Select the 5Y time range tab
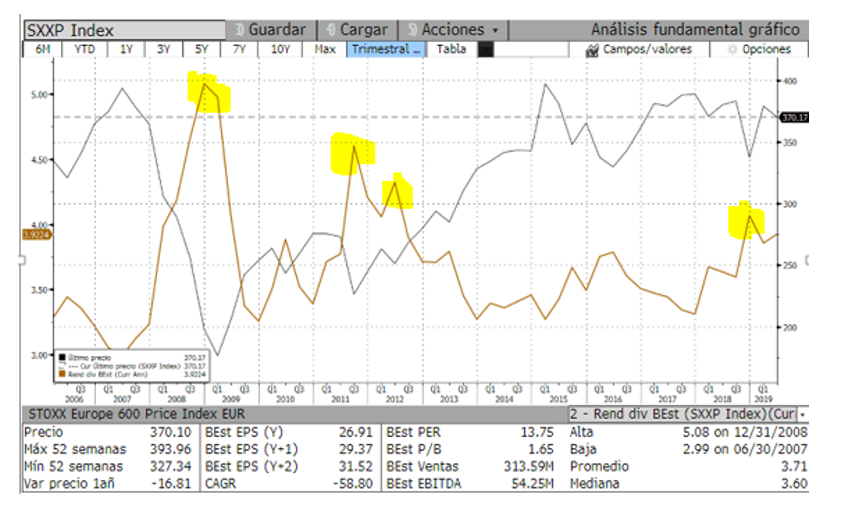The height and width of the screenshot is (510, 843). 201,49
